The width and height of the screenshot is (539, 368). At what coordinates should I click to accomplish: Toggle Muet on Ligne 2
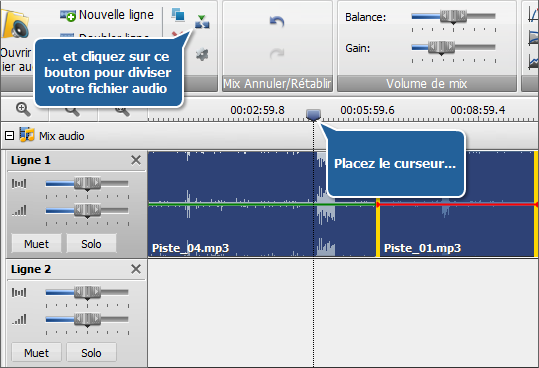pyautogui.click(x=36, y=353)
